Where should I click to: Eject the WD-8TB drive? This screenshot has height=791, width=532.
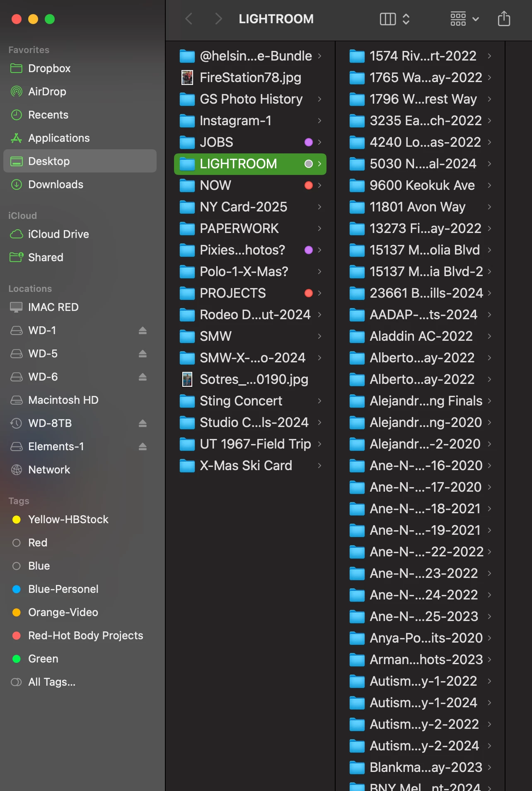click(143, 423)
